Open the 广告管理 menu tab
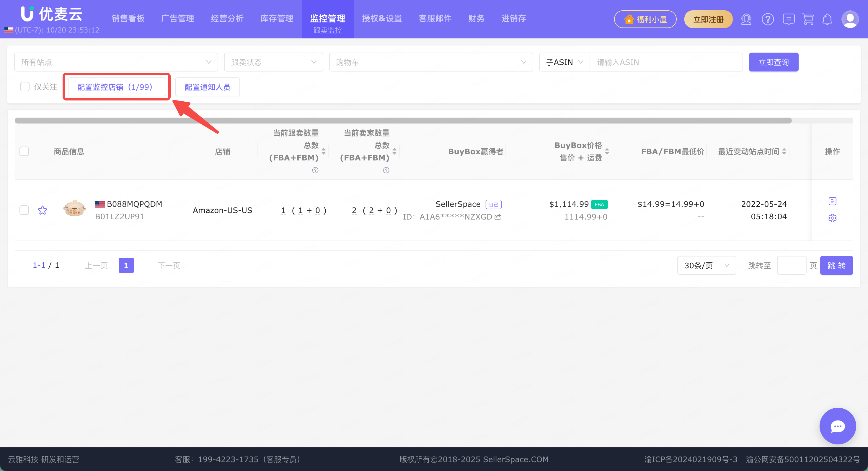This screenshot has width=868, height=471. tap(177, 19)
